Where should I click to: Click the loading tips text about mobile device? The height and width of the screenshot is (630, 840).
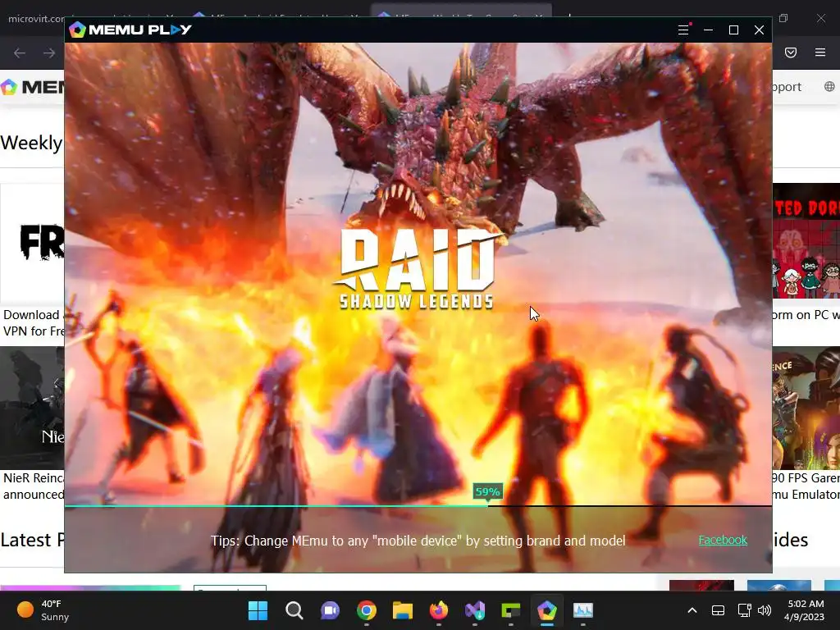(418, 541)
